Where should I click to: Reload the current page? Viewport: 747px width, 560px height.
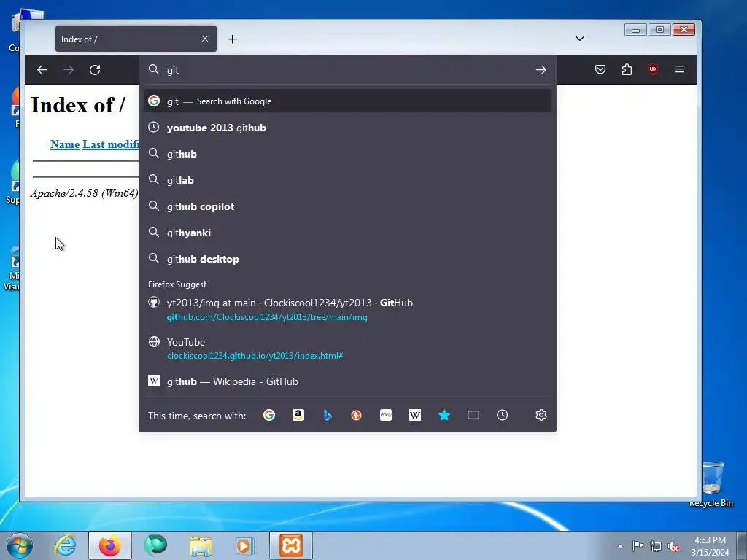[x=95, y=70]
